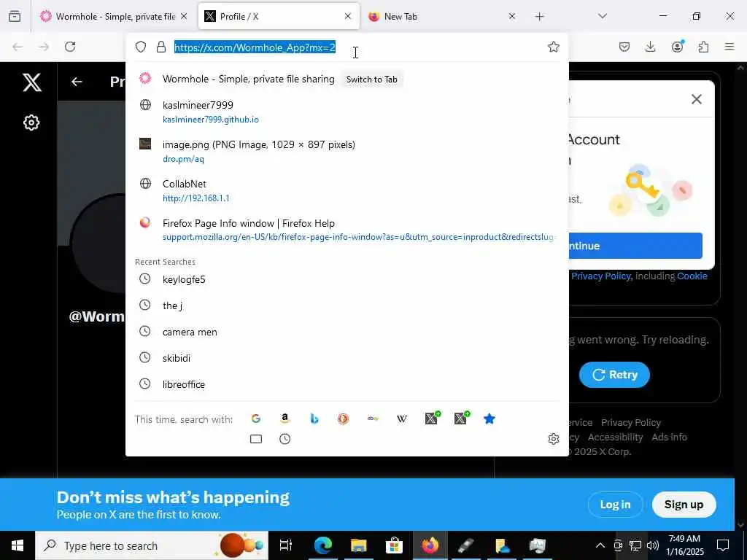Click the Windows Start button
Image resolution: width=747 pixels, height=560 pixels.
pyautogui.click(x=18, y=545)
